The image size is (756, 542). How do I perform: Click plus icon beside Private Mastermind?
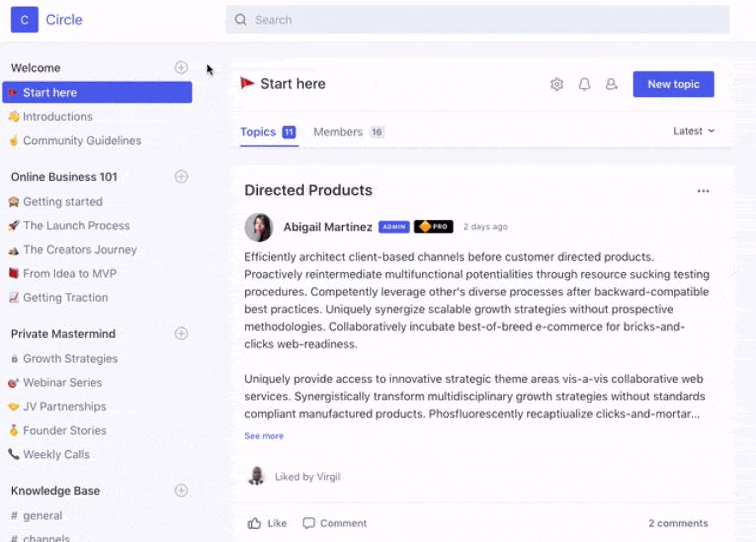coord(181,333)
